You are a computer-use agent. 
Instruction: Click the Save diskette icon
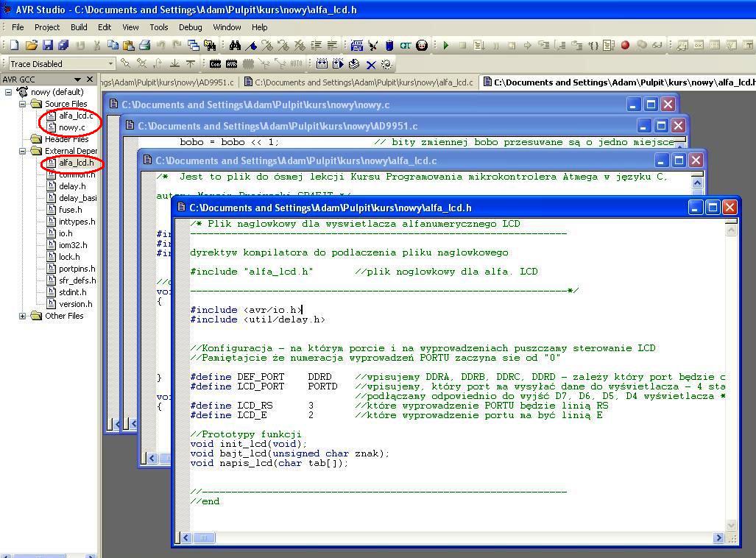tap(48, 46)
